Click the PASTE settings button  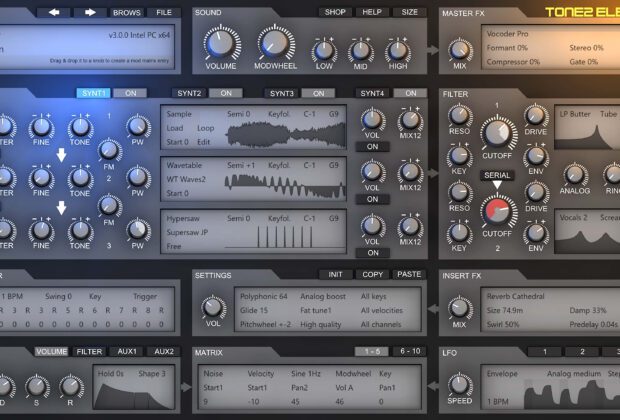click(409, 274)
